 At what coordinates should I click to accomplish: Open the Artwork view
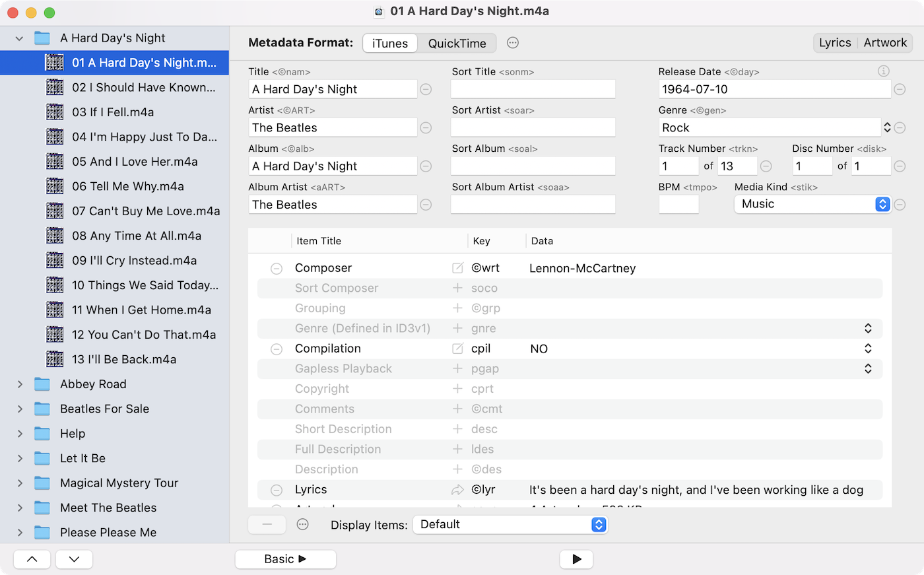[x=885, y=43]
